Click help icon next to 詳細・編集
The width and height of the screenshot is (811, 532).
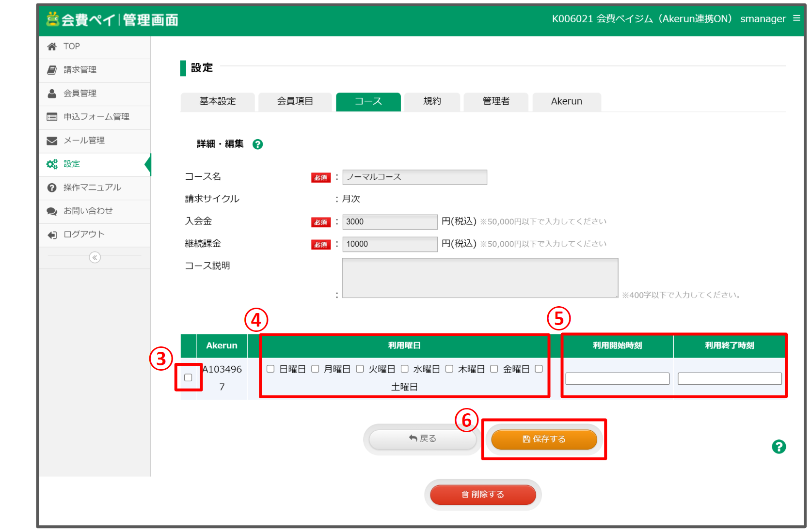pos(258,144)
